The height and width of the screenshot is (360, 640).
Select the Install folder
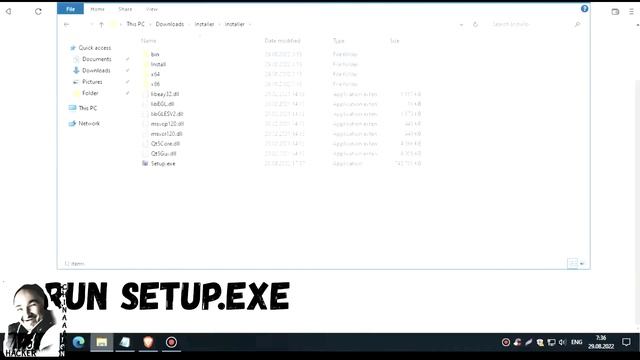point(158,64)
